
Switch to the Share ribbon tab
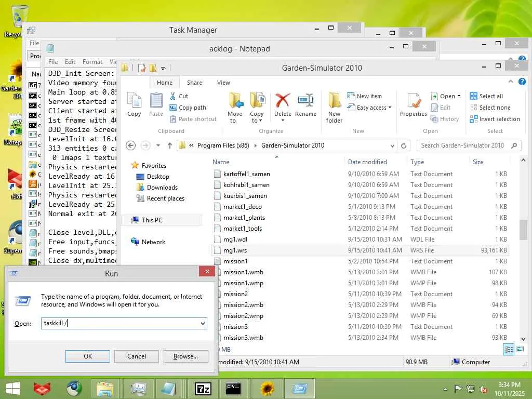194,83
